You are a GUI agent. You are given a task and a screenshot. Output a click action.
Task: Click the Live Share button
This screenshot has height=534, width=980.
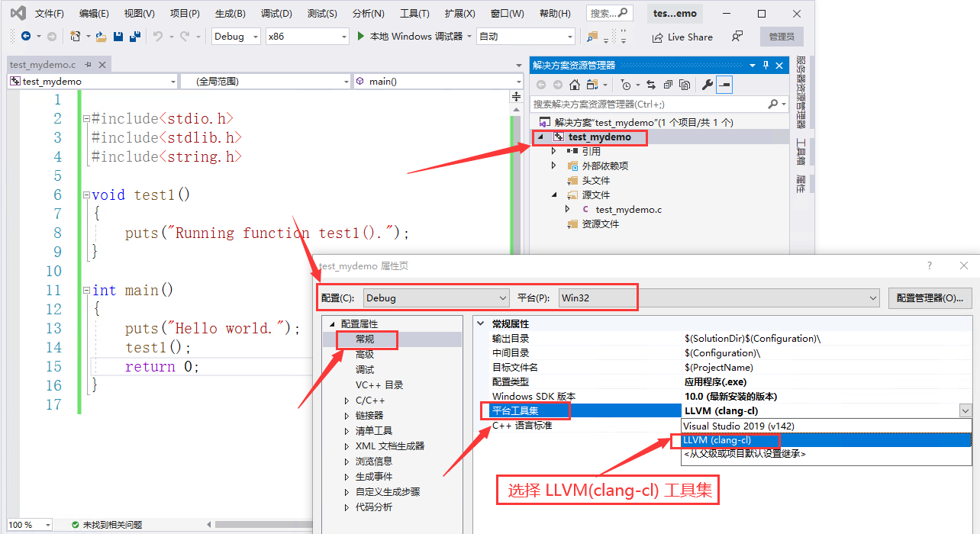click(x=682, y=37)
